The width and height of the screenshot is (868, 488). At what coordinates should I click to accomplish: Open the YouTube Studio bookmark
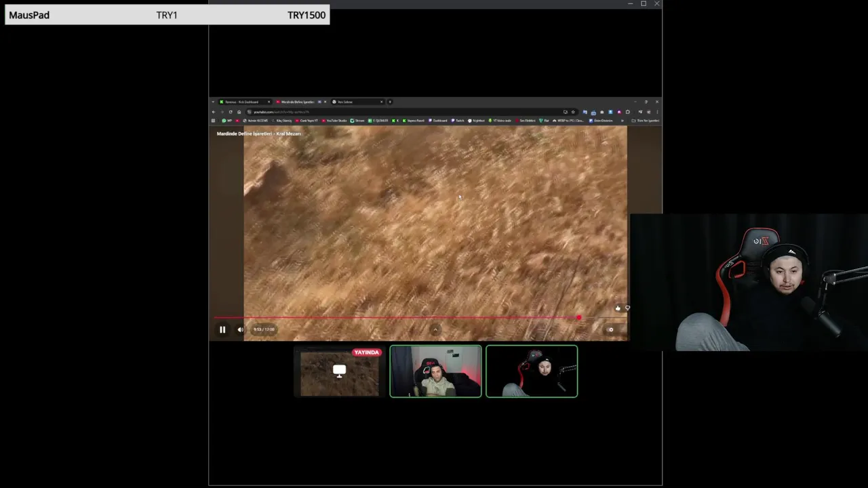[x=333, y=121]
